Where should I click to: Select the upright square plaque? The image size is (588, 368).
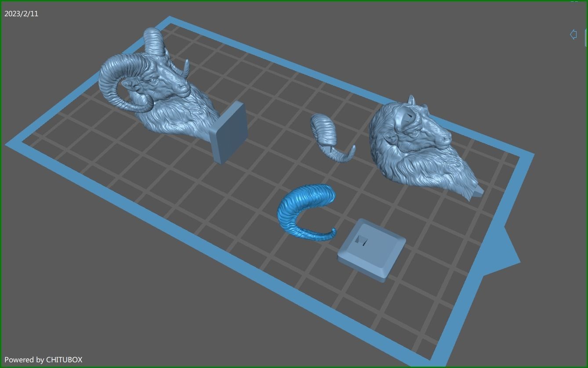[x=228, y=133]
